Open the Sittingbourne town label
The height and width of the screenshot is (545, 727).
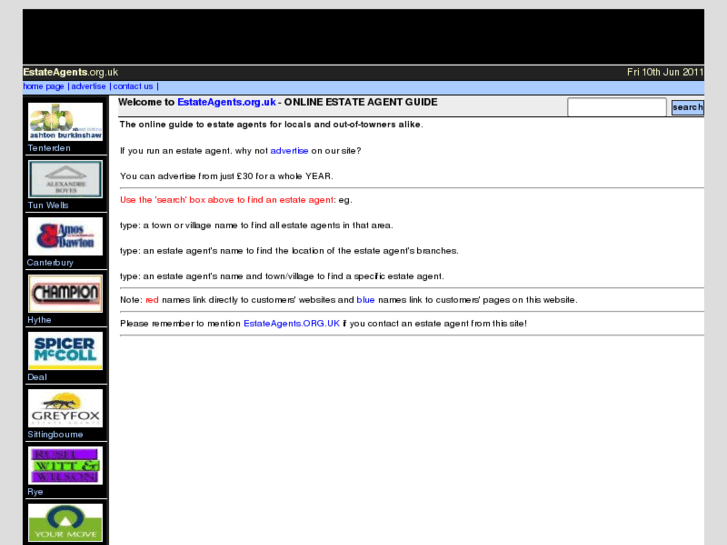(54, 435)
